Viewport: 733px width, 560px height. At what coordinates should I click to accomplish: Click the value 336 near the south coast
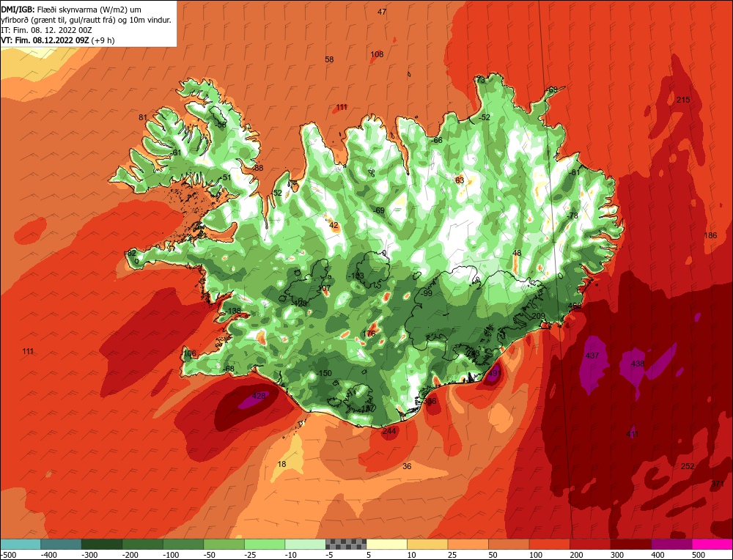click(430, 401)
